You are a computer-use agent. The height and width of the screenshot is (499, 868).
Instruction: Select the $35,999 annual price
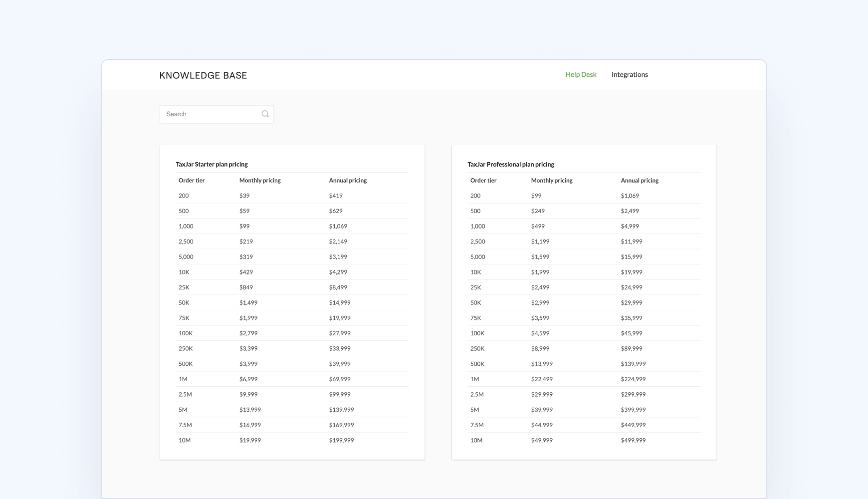pos(632,318)
